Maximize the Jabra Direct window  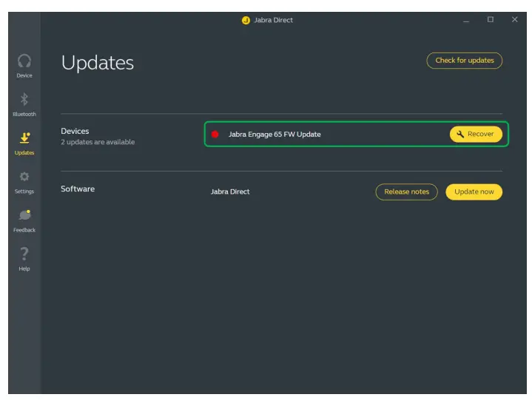[x=491, y=20]
